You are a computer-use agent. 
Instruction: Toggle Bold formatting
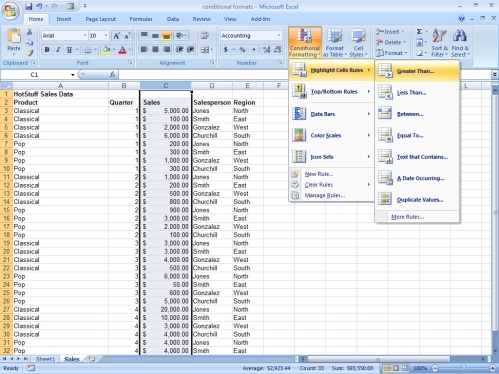(47, 50)
